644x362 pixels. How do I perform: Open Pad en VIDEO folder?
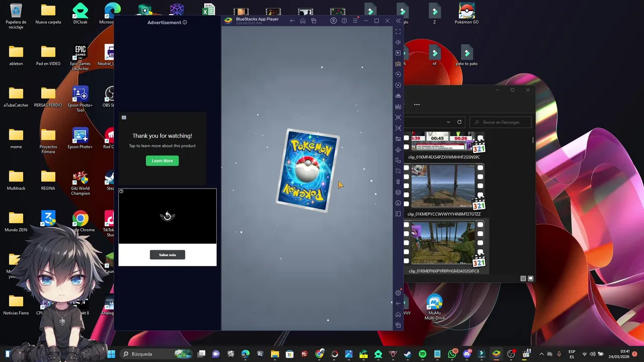point(48,55)
